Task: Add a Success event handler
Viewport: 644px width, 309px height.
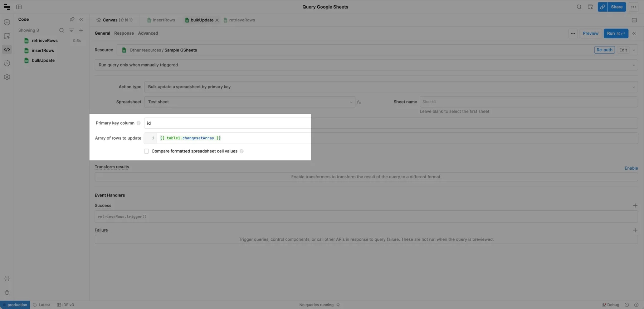Action: 635,205
